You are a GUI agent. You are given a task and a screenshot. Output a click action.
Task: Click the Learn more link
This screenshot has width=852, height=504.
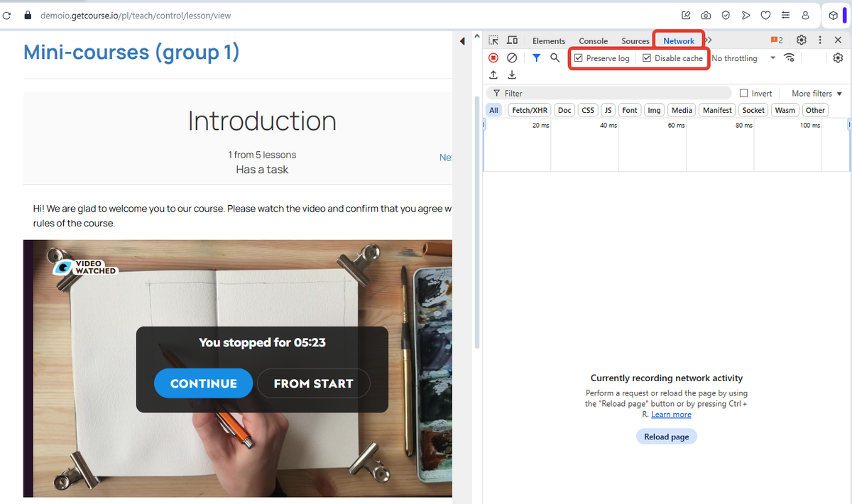tap(671, 415)
